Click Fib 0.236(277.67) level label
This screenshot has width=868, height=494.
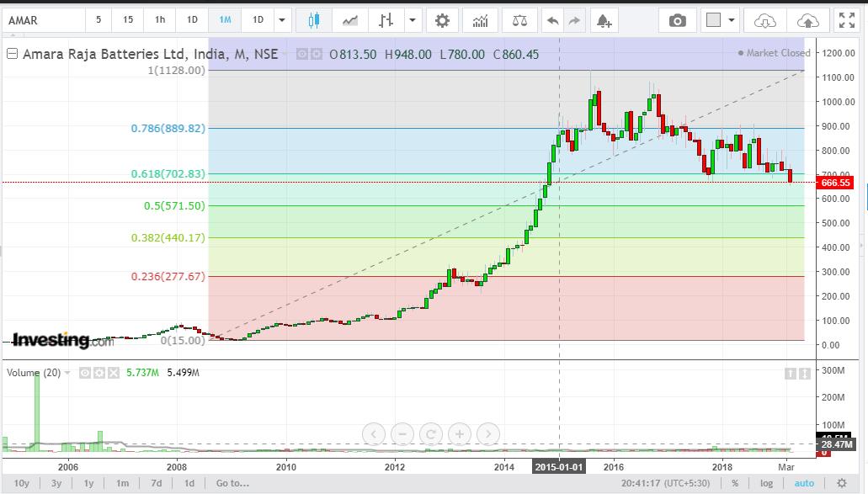(168, 276)
